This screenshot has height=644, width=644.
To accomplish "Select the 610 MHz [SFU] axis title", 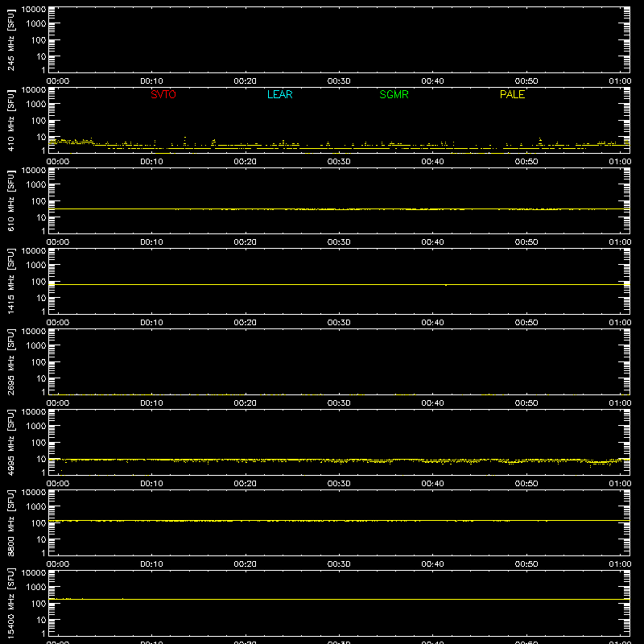I will (x=10, y=200).
